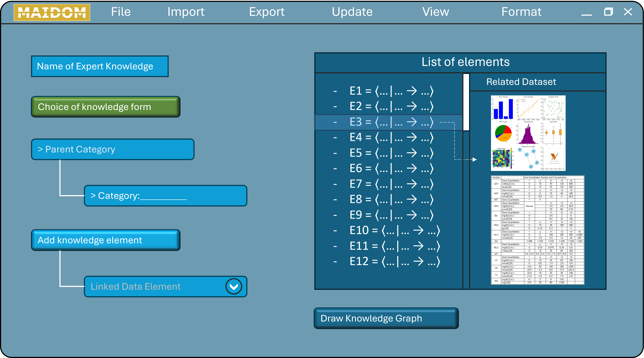Open the Import menu
644x358 pixels.
coord(186,12)
